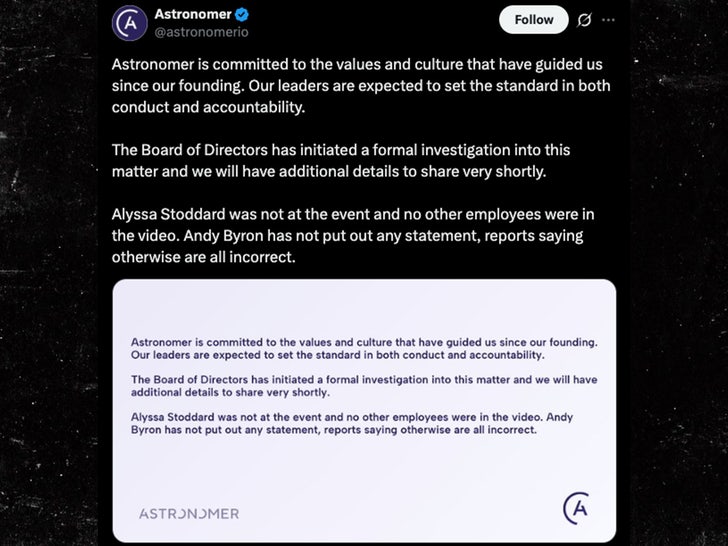This screenshot has height=546, width=728.
Task: Click the Astronomer display name
Action: coord(193,15)
